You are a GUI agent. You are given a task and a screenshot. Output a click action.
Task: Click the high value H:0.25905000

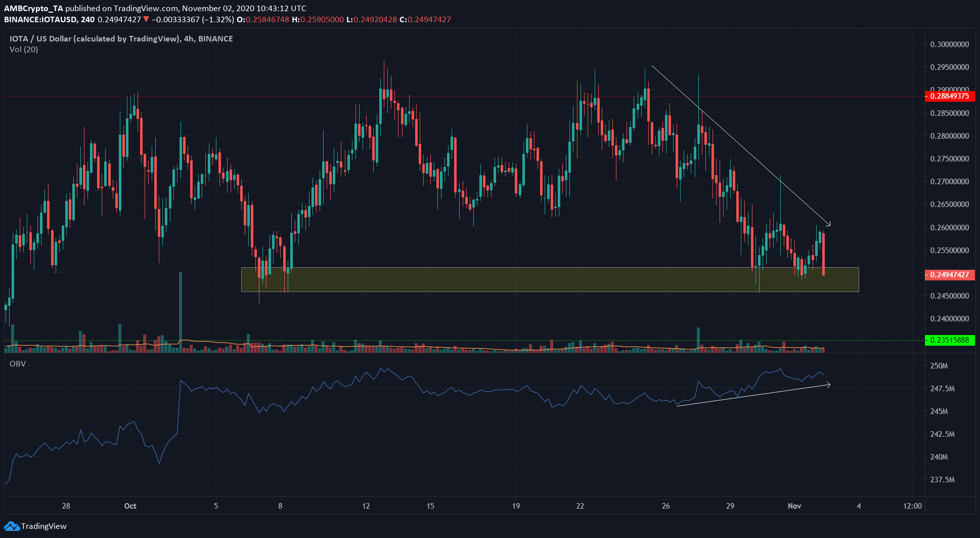tap(318, 20)
